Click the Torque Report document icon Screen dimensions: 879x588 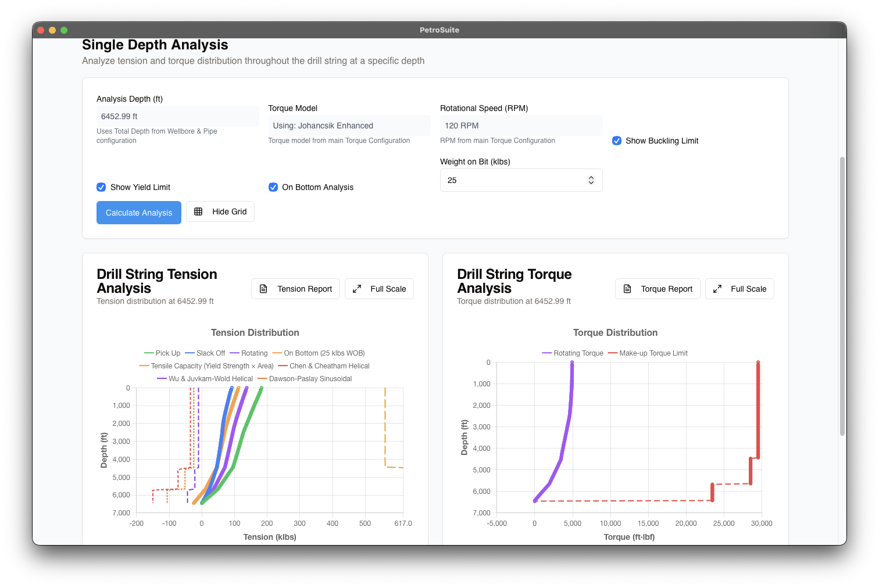[x=627, y=289]
